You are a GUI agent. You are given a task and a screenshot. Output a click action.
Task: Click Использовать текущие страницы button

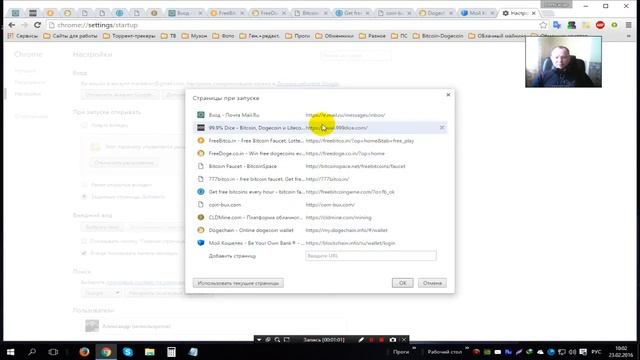(238, 283)
